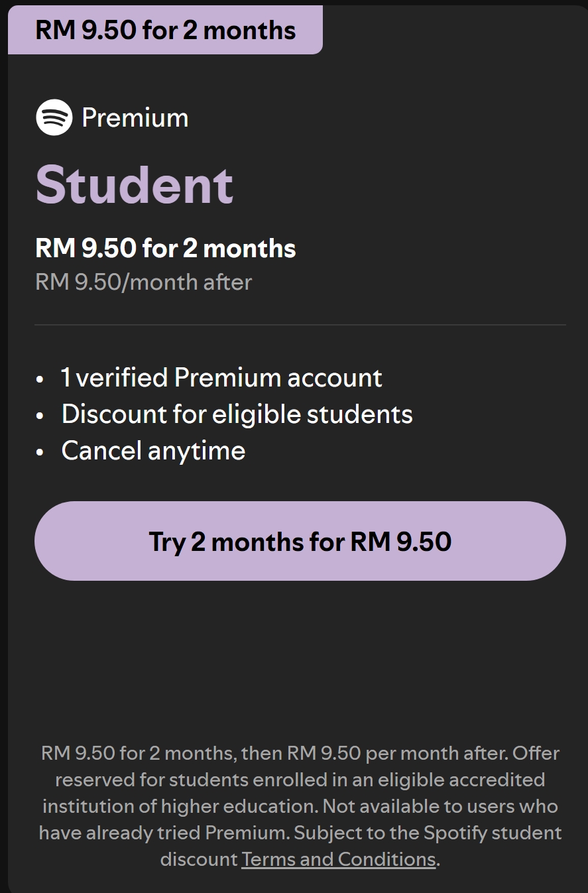Open the Terms and Conditions link
Screen dimensions: 588x893
coord(338,859)
